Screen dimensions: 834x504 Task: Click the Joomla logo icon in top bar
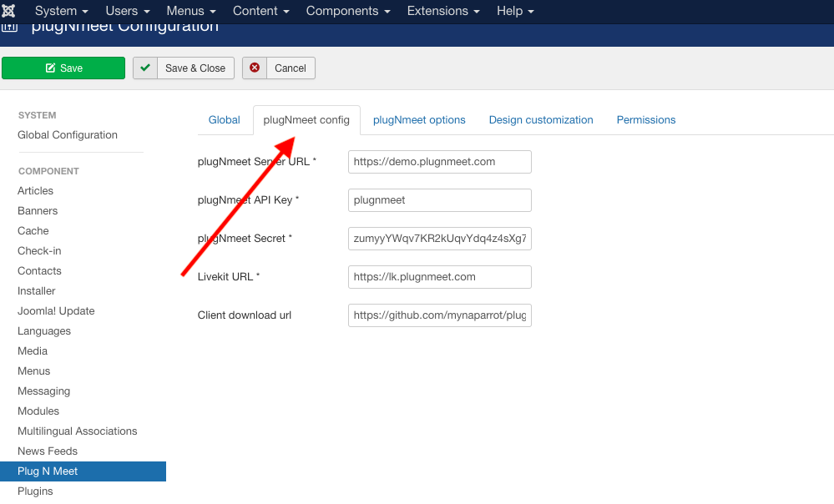10,10
